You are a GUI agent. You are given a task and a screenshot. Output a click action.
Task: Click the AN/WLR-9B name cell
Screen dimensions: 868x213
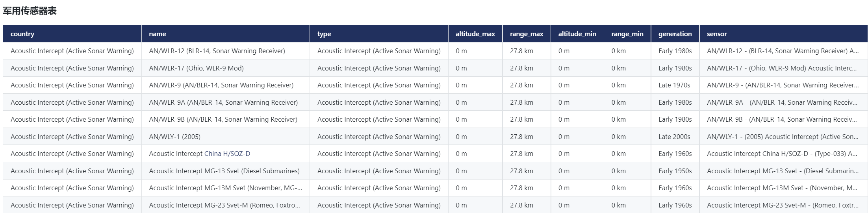[223, 119]
